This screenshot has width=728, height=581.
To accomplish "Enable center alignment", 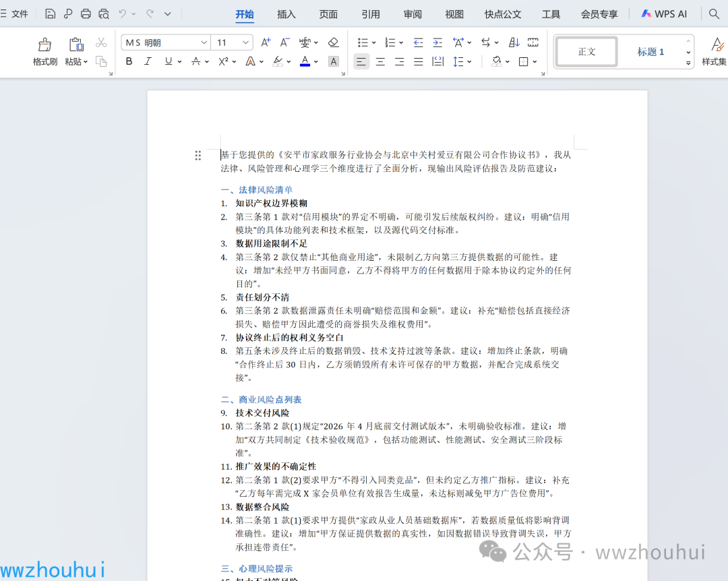I will pos(380,61).
